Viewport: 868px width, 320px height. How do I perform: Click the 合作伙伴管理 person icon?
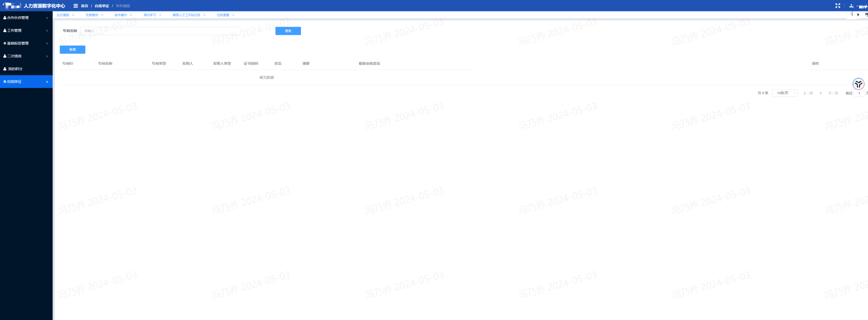point(5,18)
